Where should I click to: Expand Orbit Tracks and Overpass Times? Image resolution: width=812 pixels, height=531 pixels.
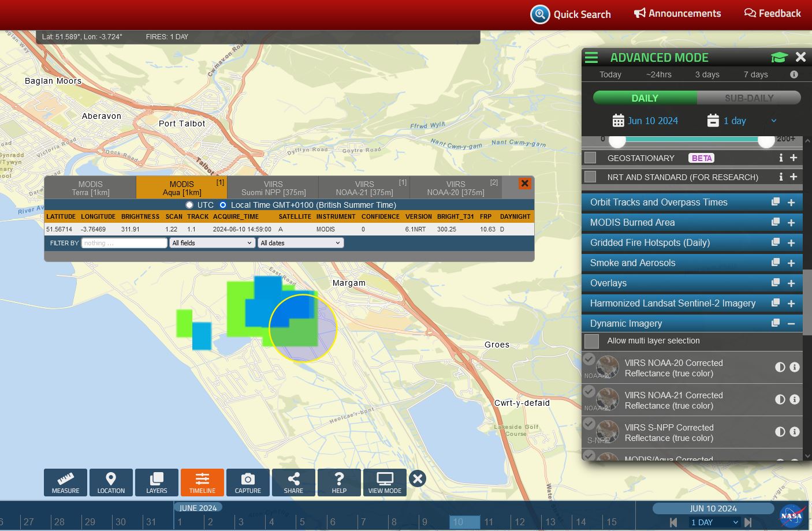click(x=791, y=203)
